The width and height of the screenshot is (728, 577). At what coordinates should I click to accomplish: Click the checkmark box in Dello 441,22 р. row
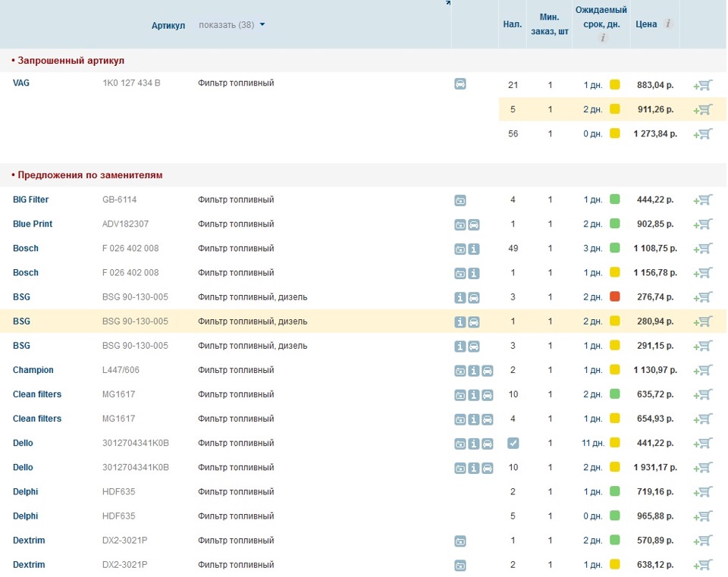[513, 443]
